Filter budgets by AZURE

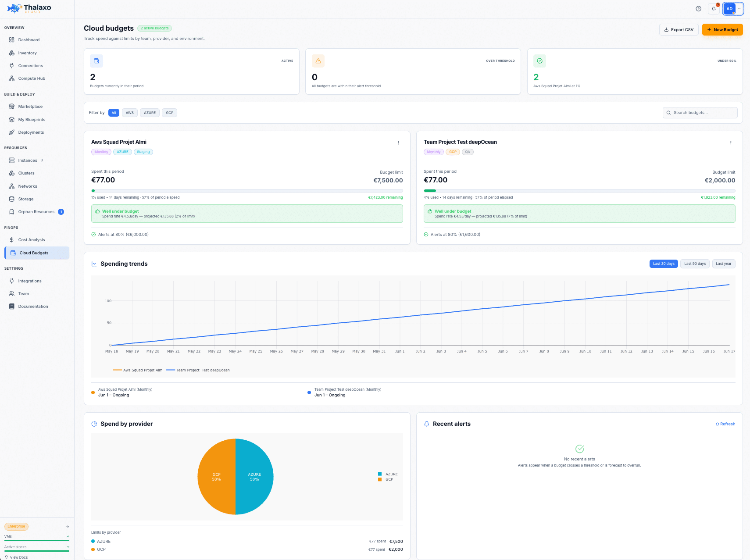point(150,113)
